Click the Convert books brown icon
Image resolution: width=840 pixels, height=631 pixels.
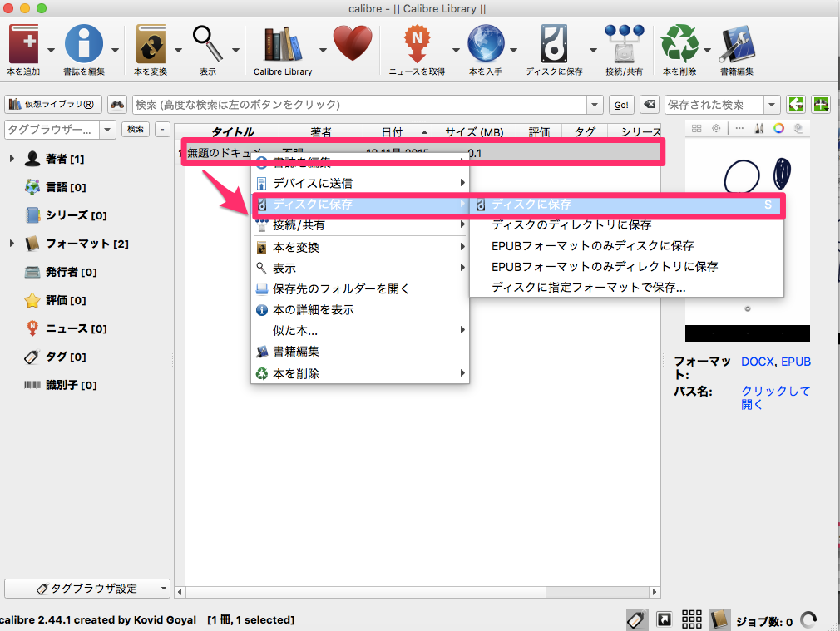pyautogui.click(x=151, y=43)
